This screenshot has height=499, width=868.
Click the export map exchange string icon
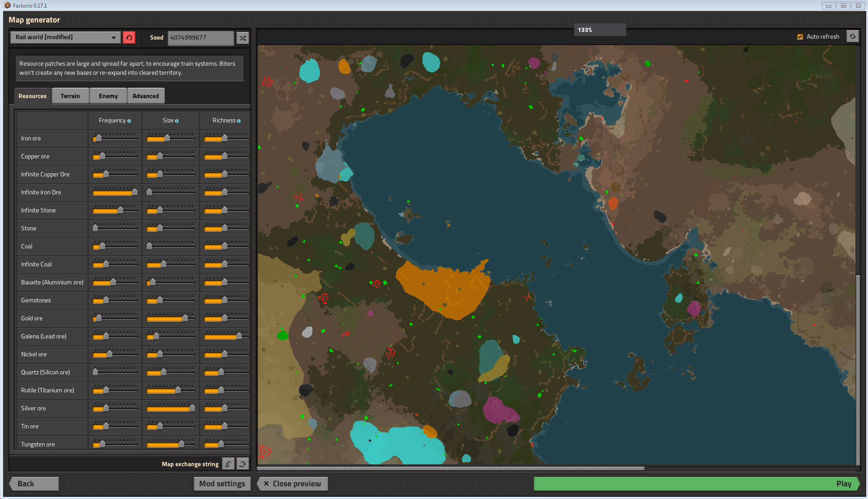pos(243,464)
